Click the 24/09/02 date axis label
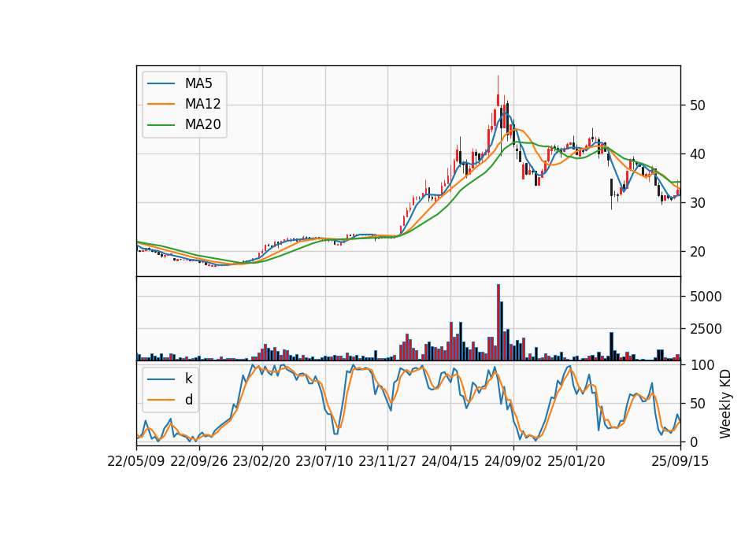Viewport: 756px width, 543px height. (513, 461)
